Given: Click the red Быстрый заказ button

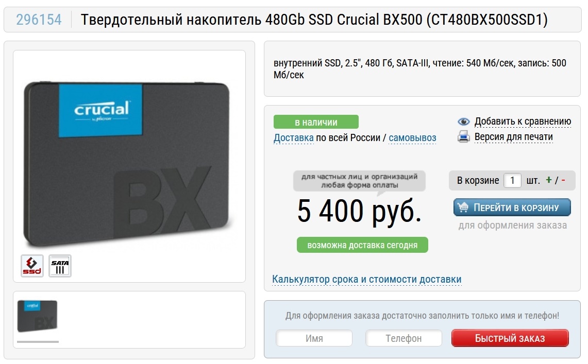Looking at the screenshot, I should 510,338.
